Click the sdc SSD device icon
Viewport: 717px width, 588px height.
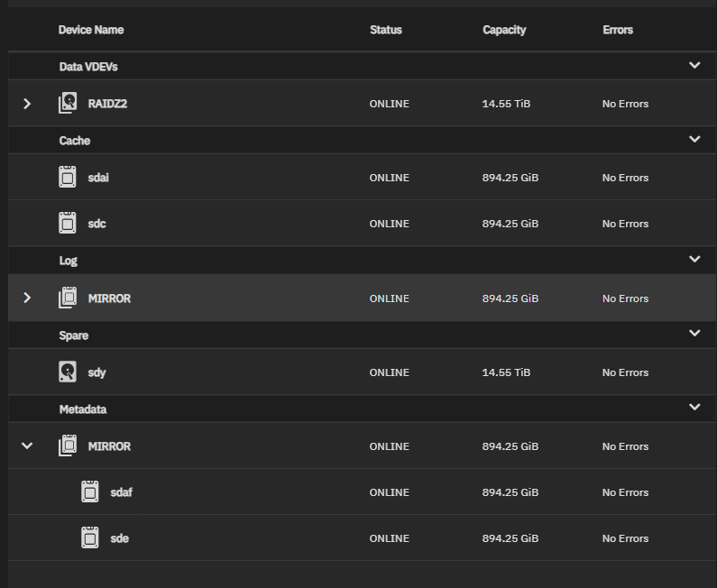tap(68, 224)
